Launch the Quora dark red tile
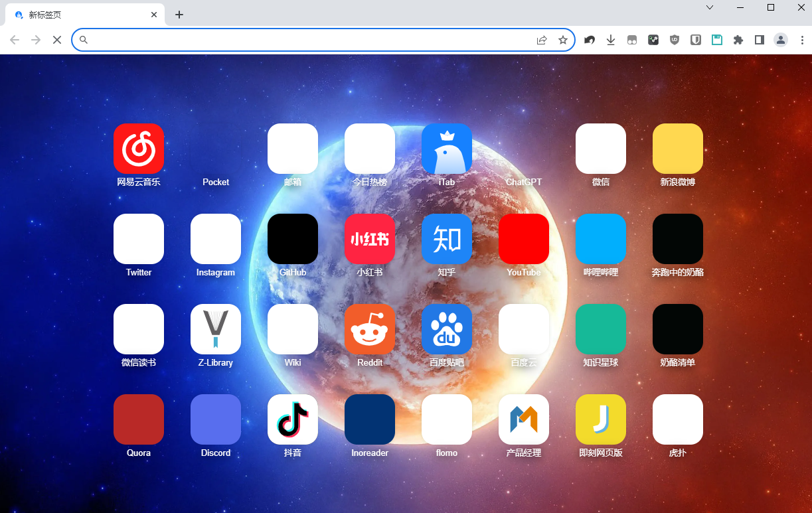812x513 pixels. click(x=139, y=419)
